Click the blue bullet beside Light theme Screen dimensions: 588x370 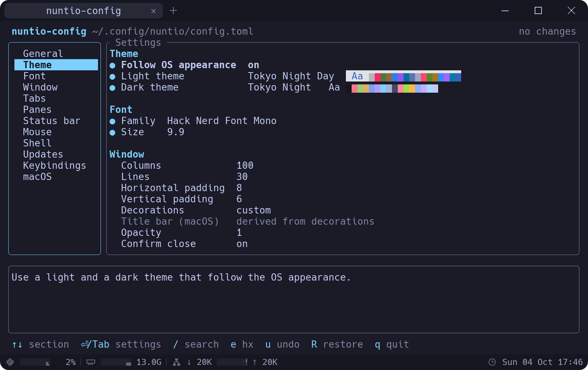[112, 76]
